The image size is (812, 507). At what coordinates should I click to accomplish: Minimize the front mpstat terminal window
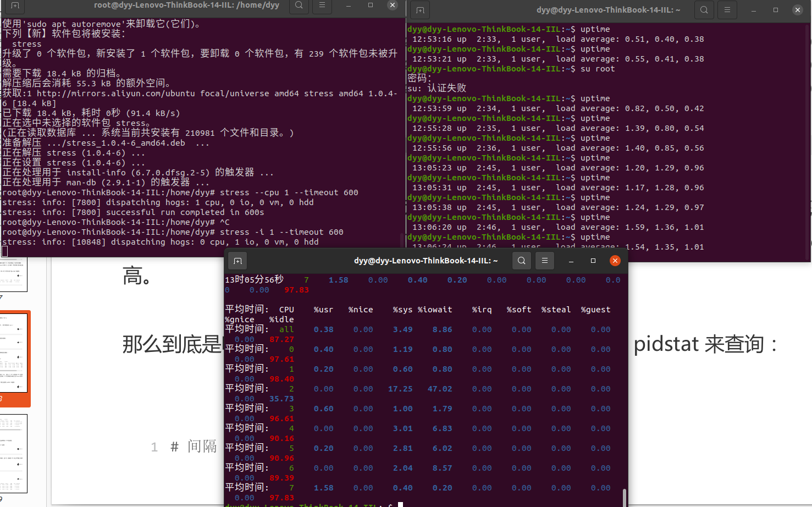pos(571,261)
